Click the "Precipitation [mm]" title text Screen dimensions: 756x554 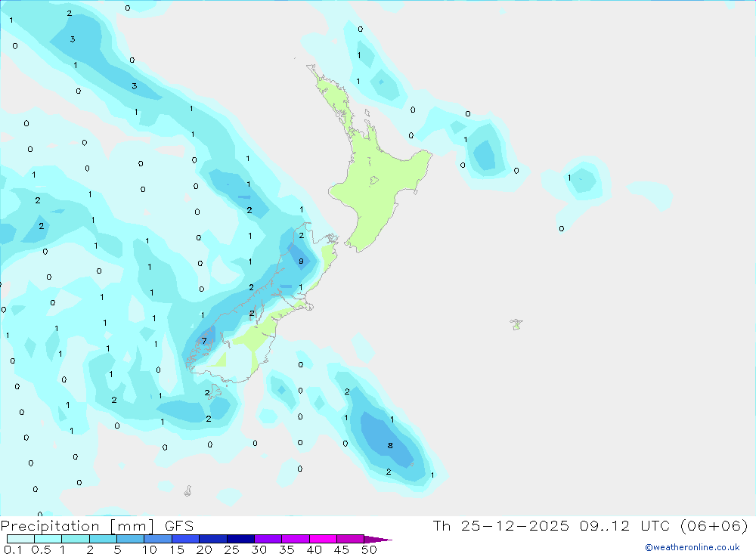click(x=77, y=526)
